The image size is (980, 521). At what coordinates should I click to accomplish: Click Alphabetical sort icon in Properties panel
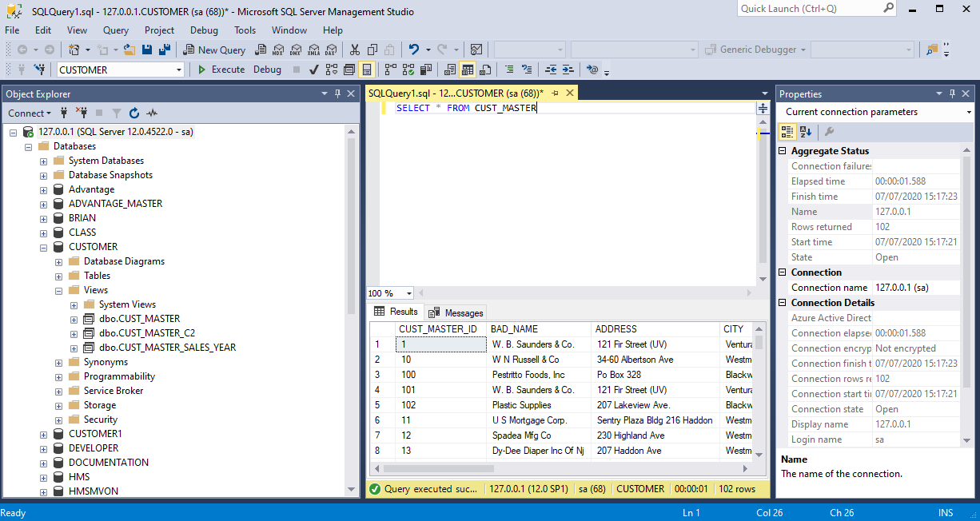806,132
